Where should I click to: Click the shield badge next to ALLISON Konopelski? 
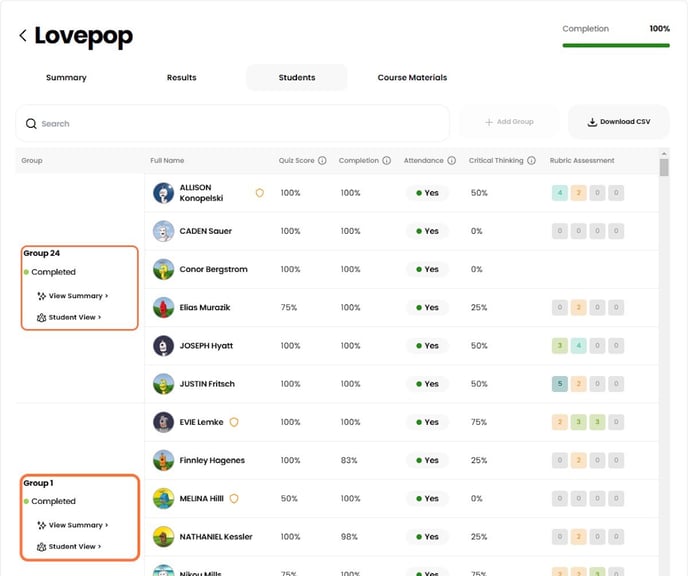260,193
